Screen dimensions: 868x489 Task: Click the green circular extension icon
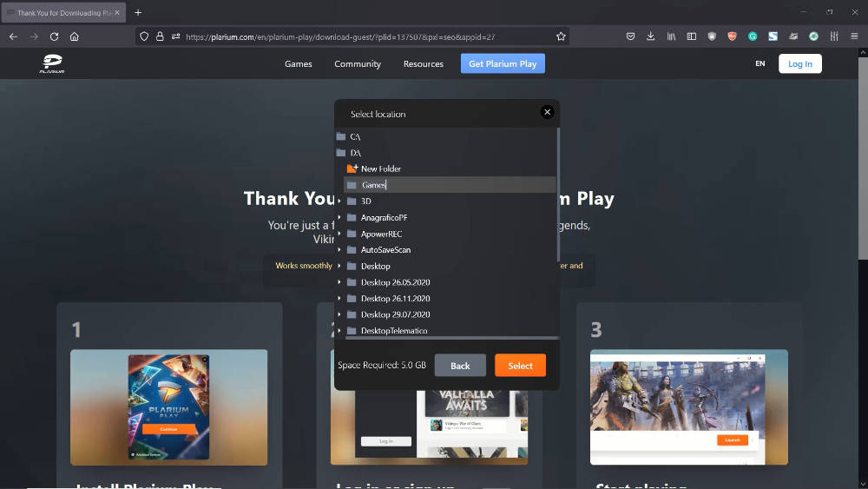813,36
